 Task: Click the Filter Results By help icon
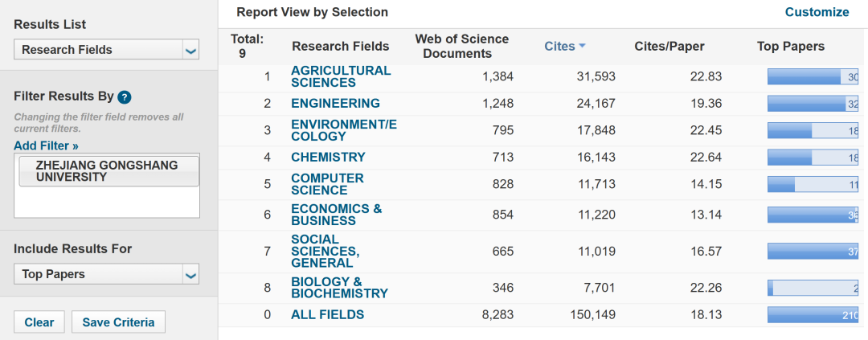124,97
